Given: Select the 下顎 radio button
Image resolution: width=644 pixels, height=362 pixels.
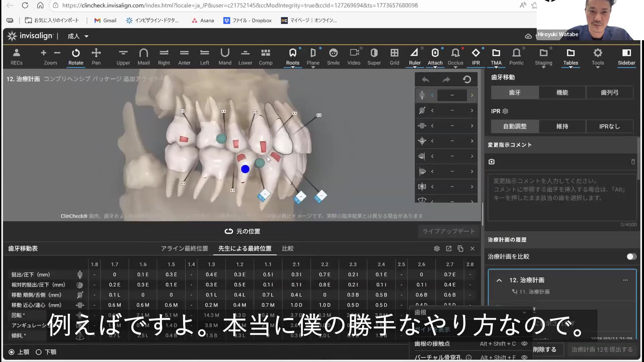Looking at the screenshot, I should [x=38, y=352].
